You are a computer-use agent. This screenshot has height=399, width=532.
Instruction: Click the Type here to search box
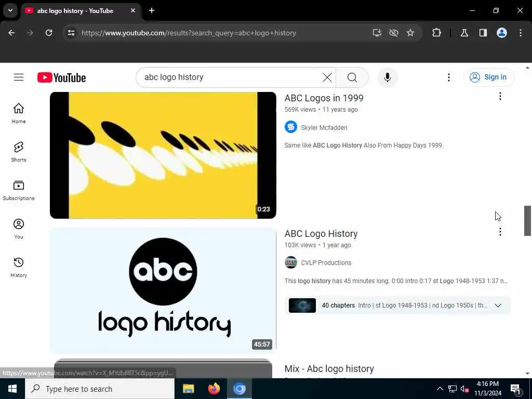(x=100, y=389)
